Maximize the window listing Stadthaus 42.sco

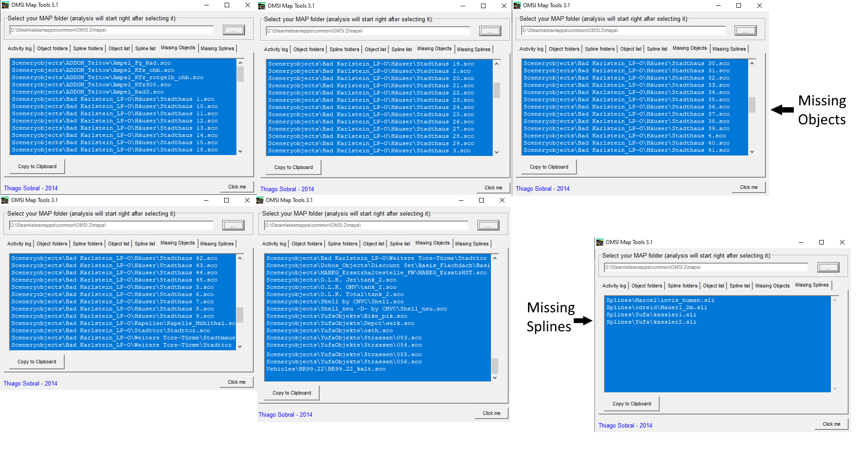[226, 200]
